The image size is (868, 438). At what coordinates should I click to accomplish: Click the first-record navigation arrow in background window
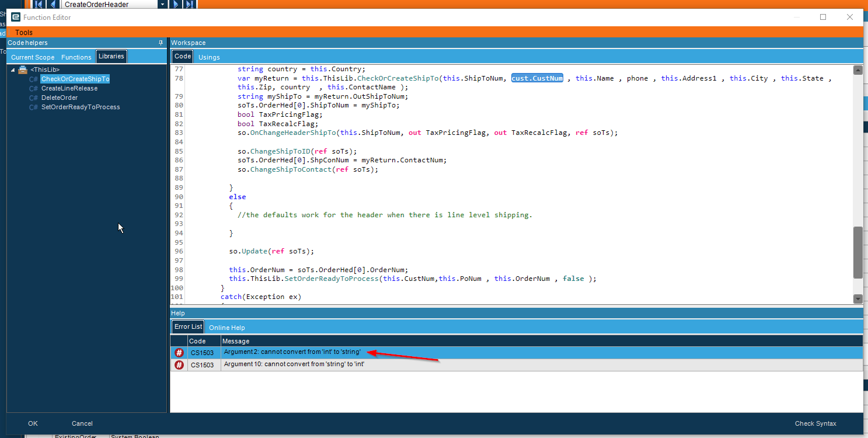tap(39, 4)
